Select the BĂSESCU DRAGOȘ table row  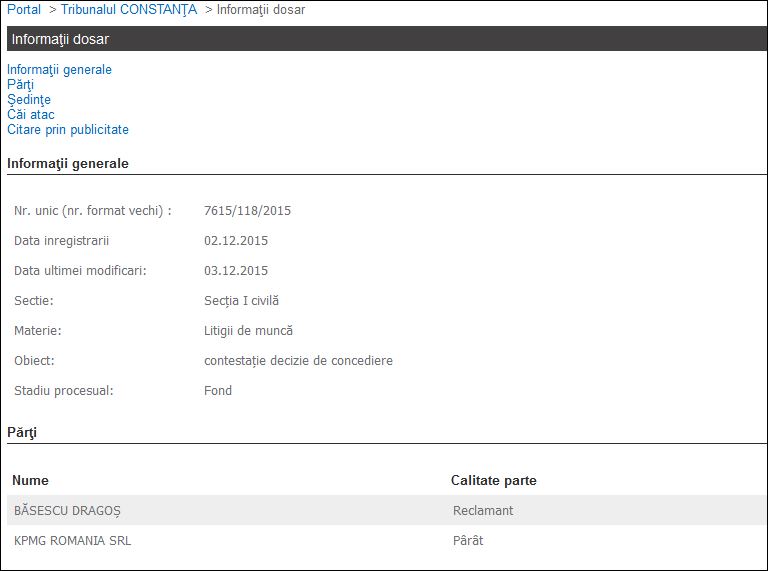click(x=387, y=510)
